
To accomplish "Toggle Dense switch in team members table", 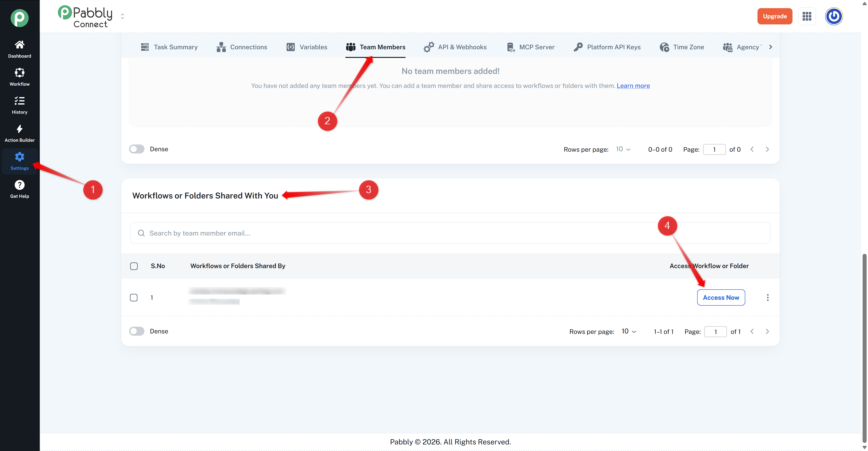I will (x=137, y=149).
